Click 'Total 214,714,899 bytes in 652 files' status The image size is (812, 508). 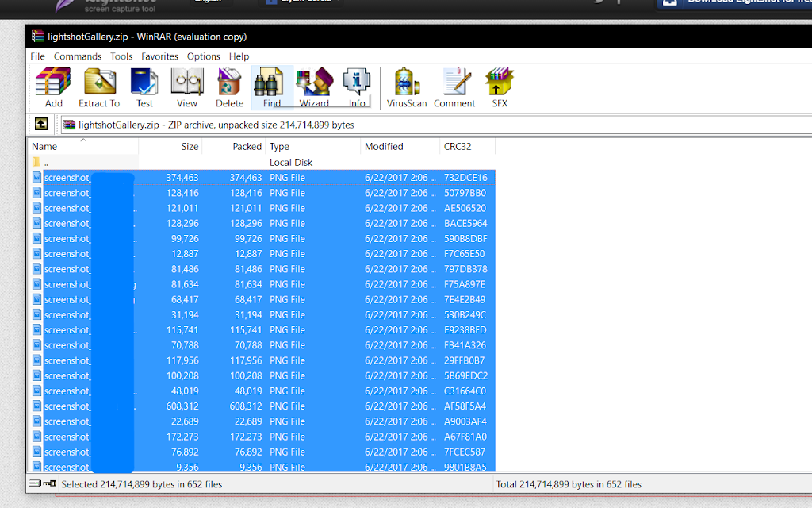569,484
